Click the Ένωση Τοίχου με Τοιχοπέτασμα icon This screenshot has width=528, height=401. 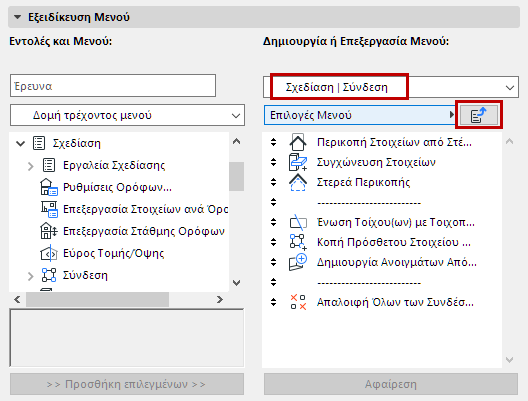pos(298,222)
